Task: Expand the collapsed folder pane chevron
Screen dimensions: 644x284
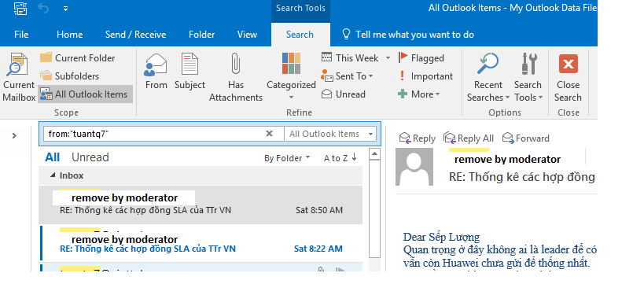Action: (14, 135)
